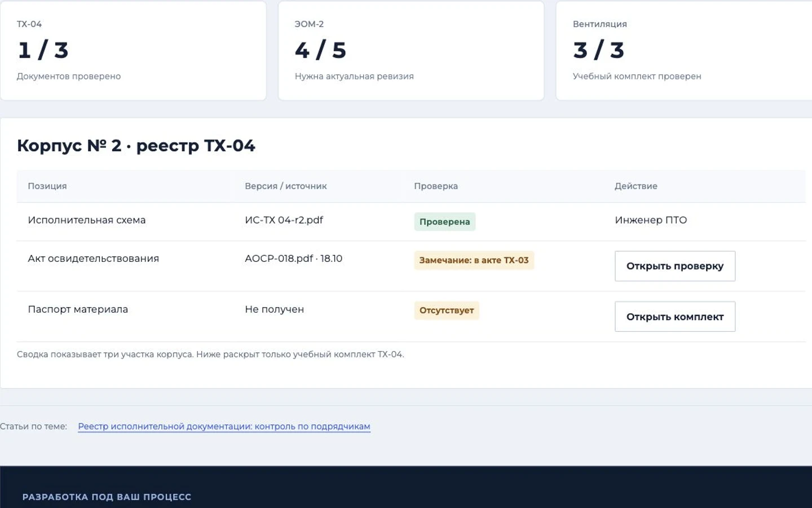812x508 pixels.
Task: Select the ЭОМ-2 summary card
Action: 411,50
